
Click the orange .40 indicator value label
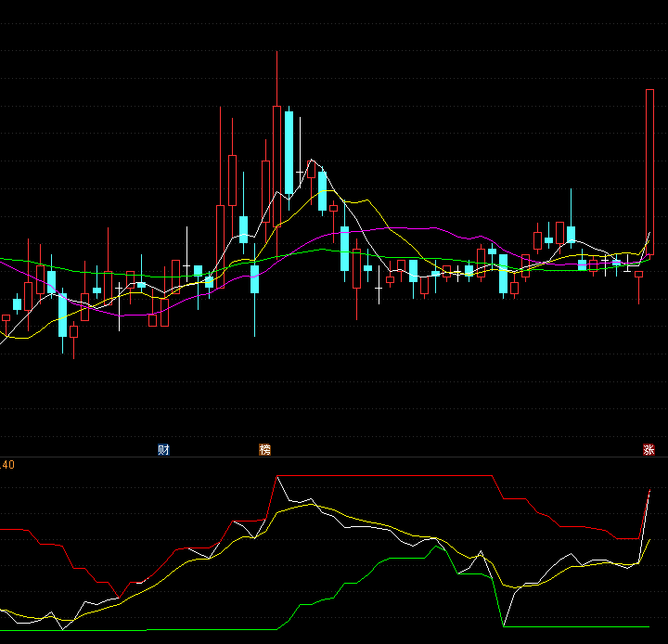pos(7,465)
